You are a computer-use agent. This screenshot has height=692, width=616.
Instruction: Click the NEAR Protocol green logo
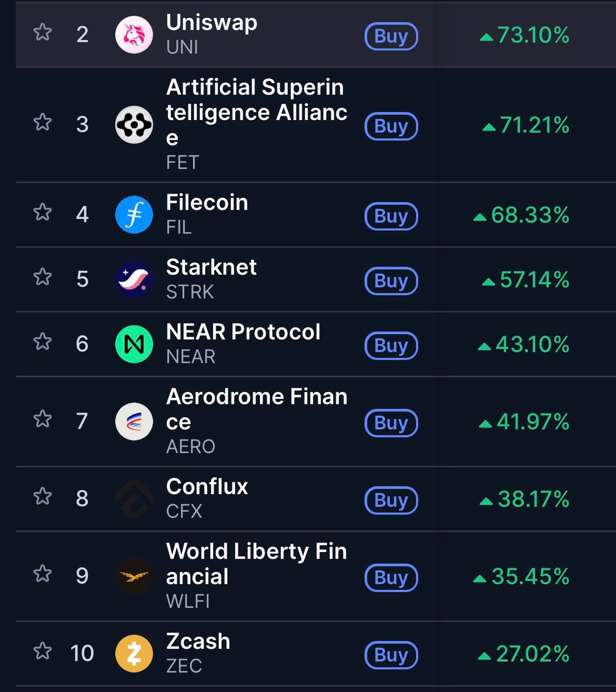pyautogui.click(x=134, y=344)
